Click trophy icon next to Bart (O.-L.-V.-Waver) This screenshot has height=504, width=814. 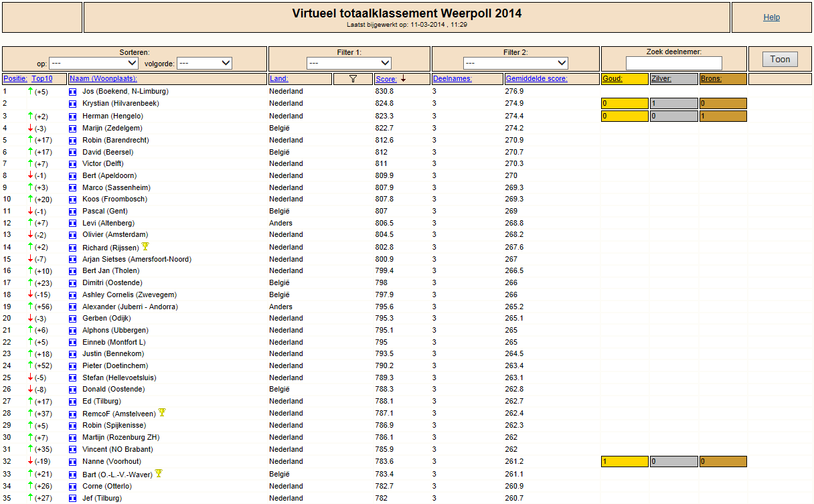(159, 473)
